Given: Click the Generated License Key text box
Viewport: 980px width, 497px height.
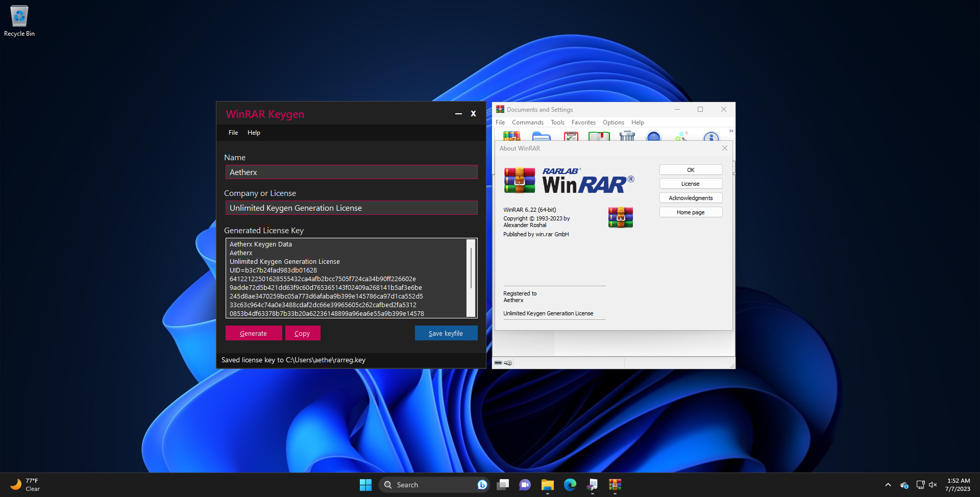Looking at the screenshot, I should coord(352,278).
